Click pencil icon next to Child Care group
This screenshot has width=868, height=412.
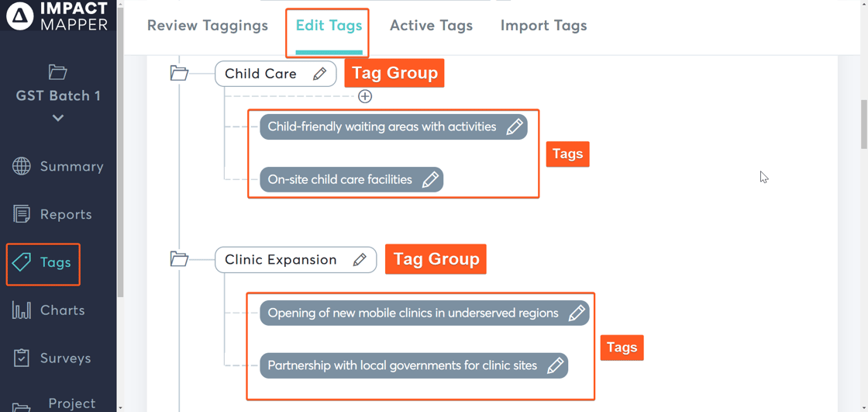[x=319, y=74]
